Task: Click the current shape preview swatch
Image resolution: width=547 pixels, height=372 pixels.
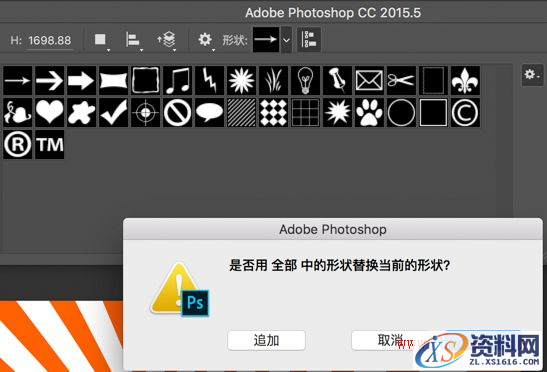Action: point(266,40)
